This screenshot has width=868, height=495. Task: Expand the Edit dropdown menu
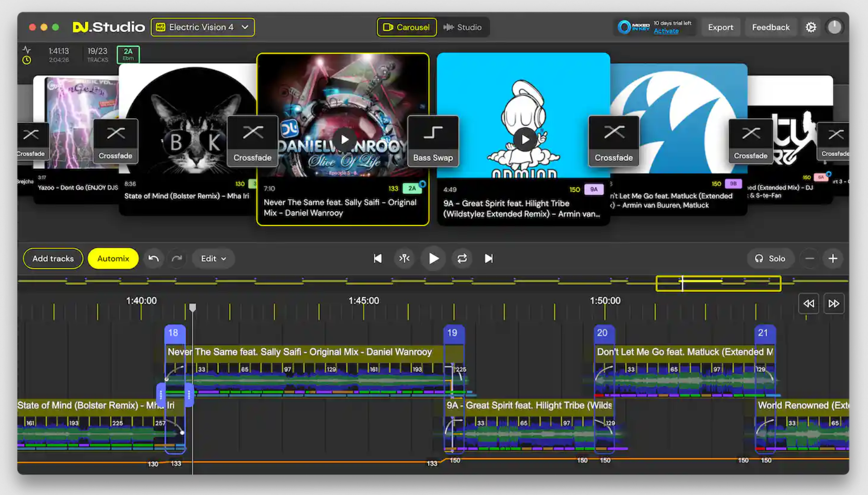213,259
